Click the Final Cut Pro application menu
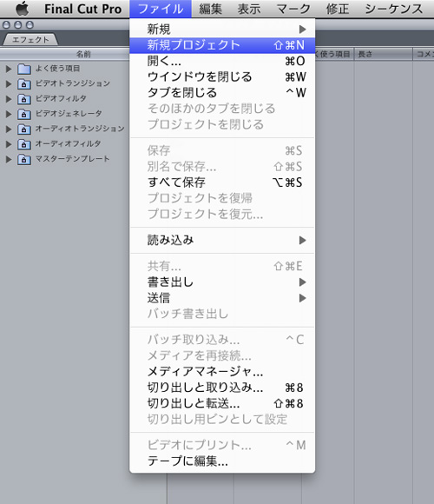434x504 pixels. coord(82,9)
